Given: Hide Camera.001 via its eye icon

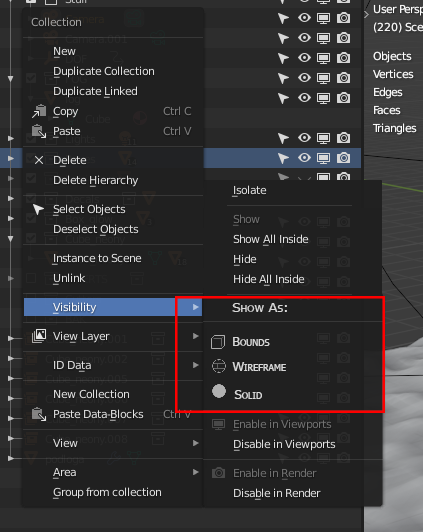Looking at the screenshot, I should [304, 38].
